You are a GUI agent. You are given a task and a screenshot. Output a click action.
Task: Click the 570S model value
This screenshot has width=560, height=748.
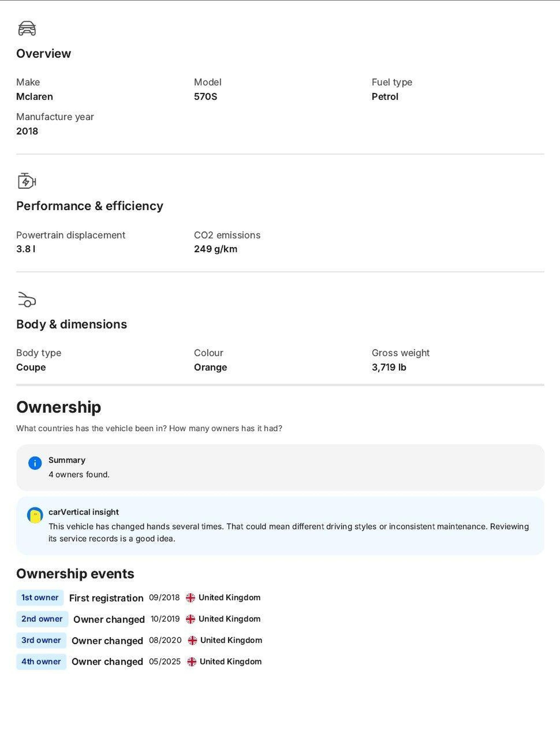coord(205,97)
